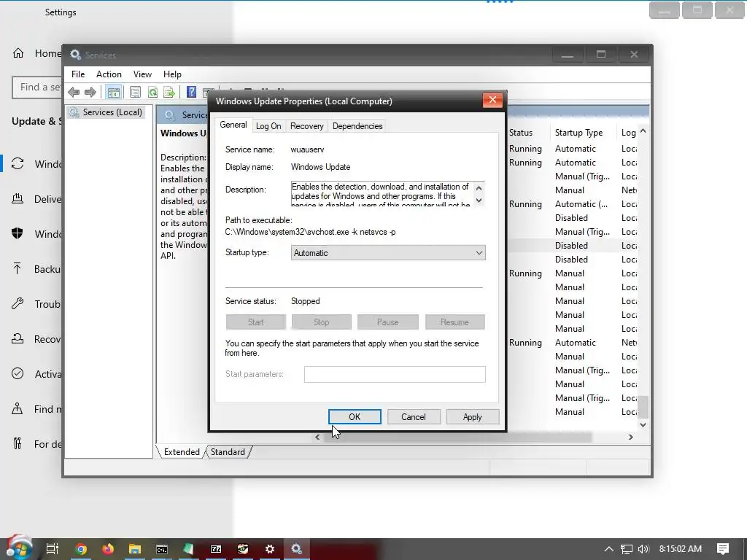
Task: Click the volume speaker tray icon
Action: click(x=643, y=549)
